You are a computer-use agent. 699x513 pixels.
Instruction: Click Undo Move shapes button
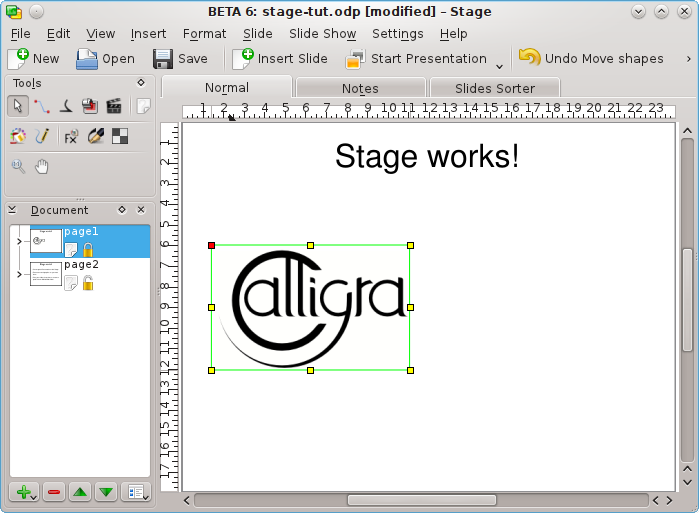(x=591, y=59)
